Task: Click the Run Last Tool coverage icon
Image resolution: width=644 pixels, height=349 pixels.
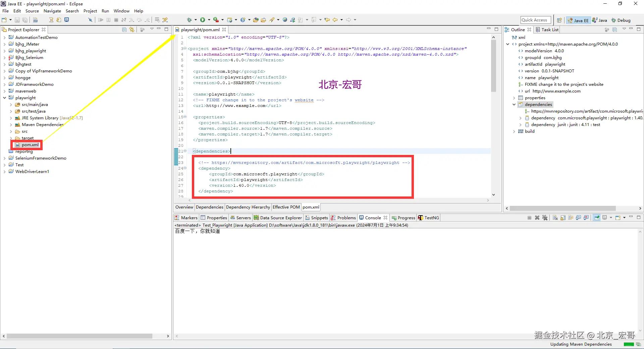Action: (216, 20)
